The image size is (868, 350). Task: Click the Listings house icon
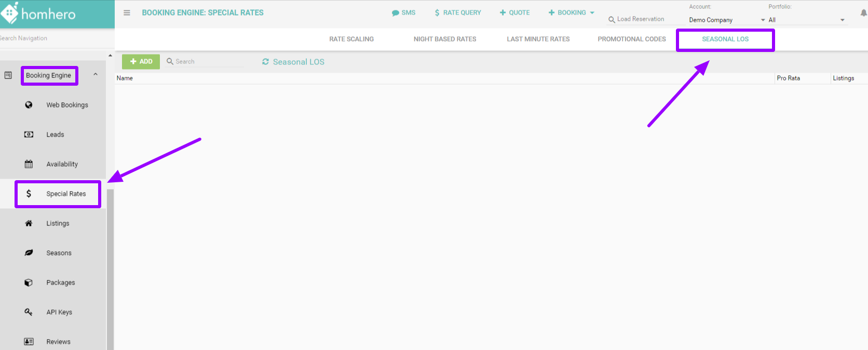pos(29,223)
